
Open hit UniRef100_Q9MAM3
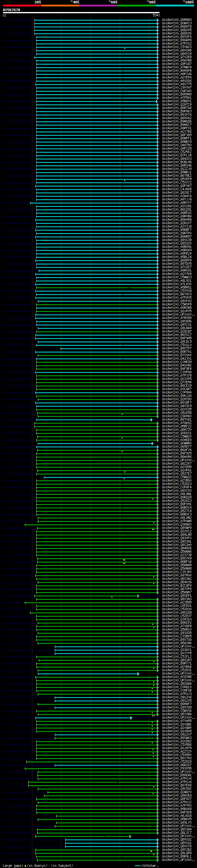point(177,20)
